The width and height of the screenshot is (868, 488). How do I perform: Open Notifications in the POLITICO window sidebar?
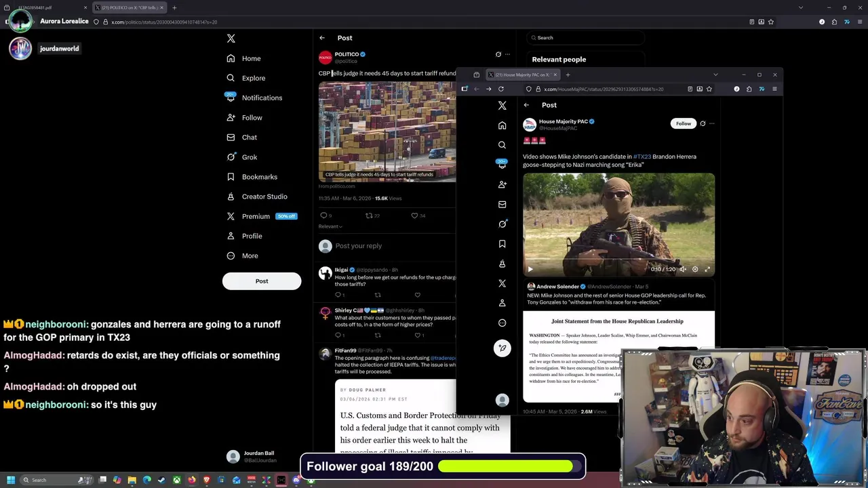coord(254,98)
